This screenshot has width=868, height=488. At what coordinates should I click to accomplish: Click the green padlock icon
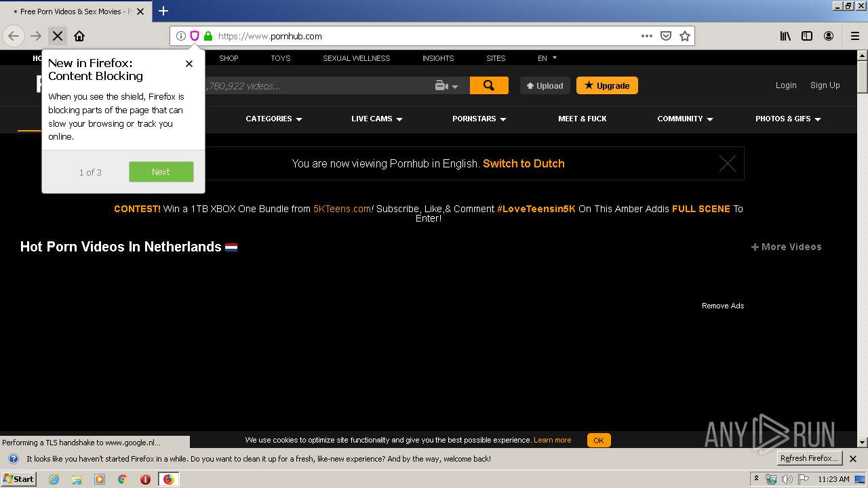point(208,36)
